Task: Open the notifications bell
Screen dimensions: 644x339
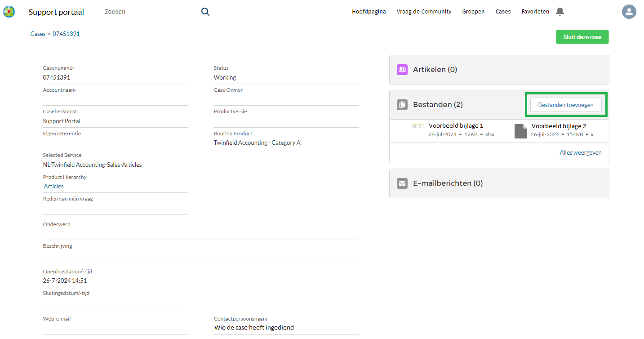Action: coord(560,12)
